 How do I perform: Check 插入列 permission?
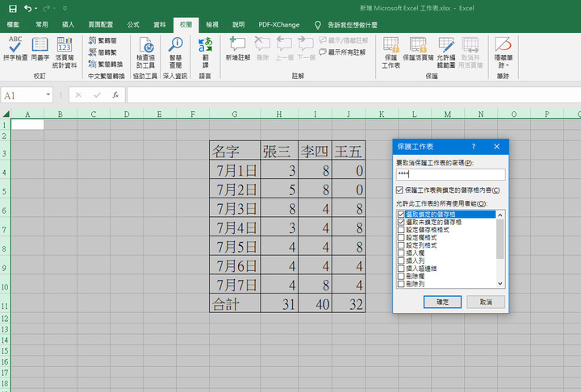(401, 261)
